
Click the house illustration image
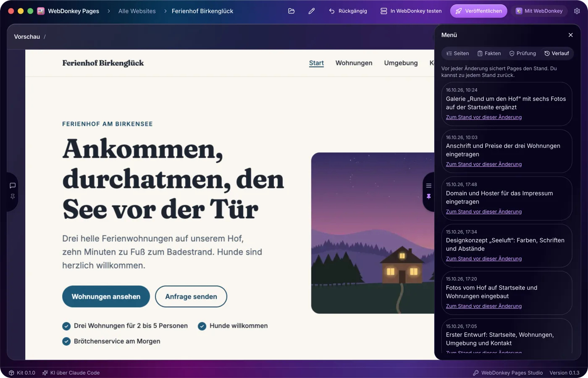tap(373, 233)
